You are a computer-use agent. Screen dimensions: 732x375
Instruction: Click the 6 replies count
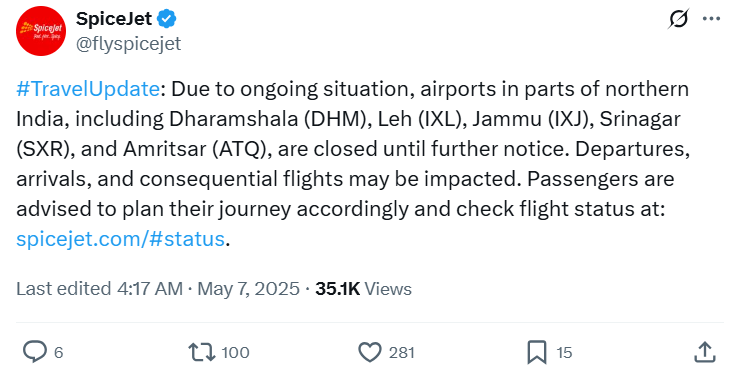coord(58,353)
